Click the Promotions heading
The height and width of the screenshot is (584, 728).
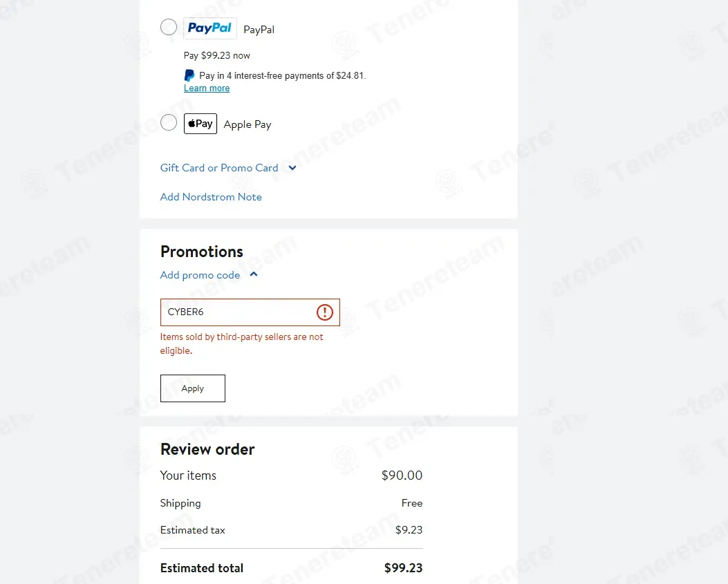[x=201, y=252]
